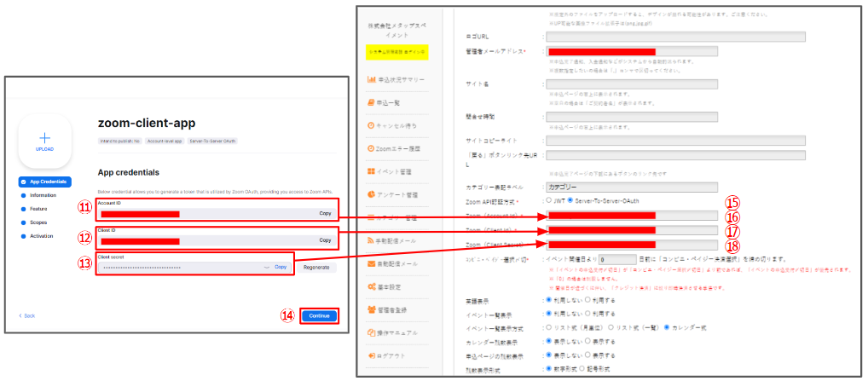
Task: Click the eye icon in Client secret field
Action: [266, 267]
